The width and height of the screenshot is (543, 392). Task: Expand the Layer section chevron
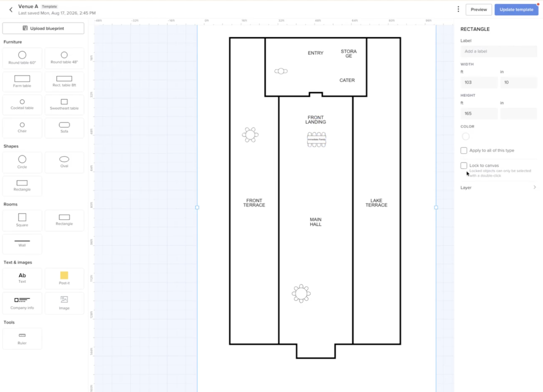(535, 187)
